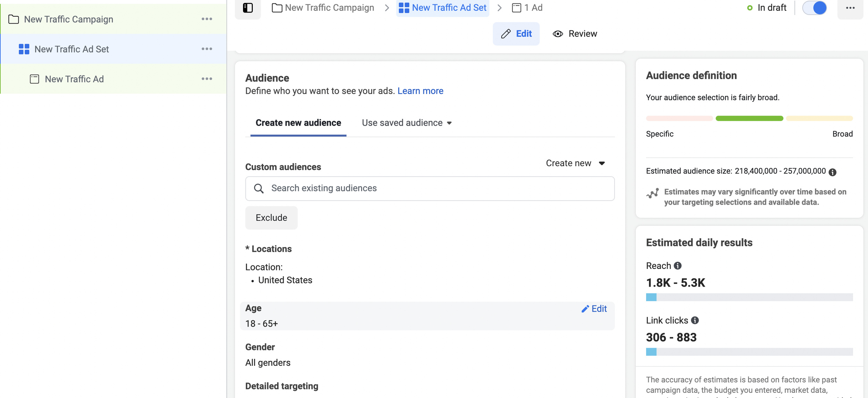Click the ad set grid icon in breadcrumb
Viewport: 868px width, 398px height.
tap(404, 8)
